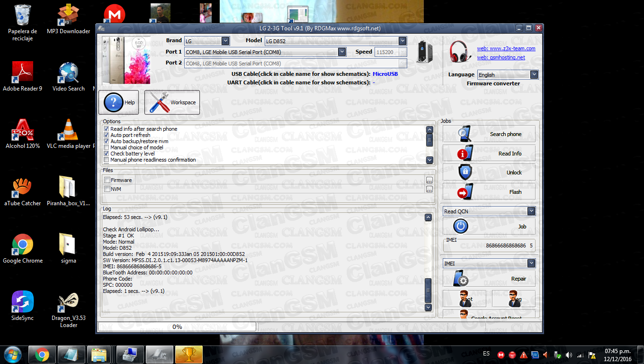Open the Language dropdown showing English

(508, 75)
